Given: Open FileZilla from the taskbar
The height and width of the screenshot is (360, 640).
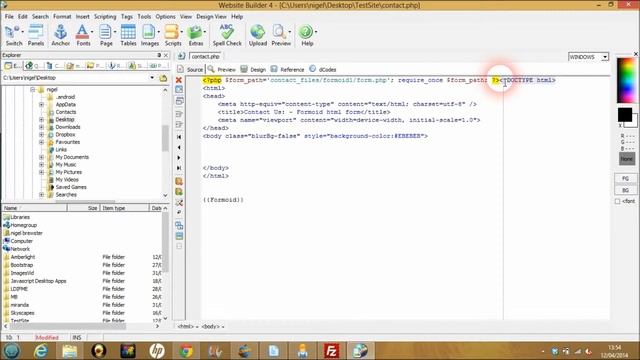Looking at the screenshot, I should pos(331,351).
